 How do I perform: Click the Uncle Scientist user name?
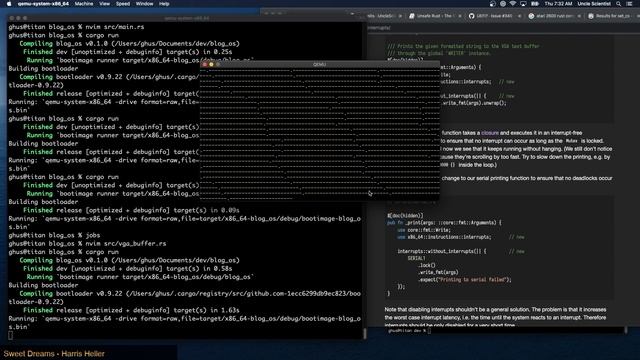pos(594,4)
